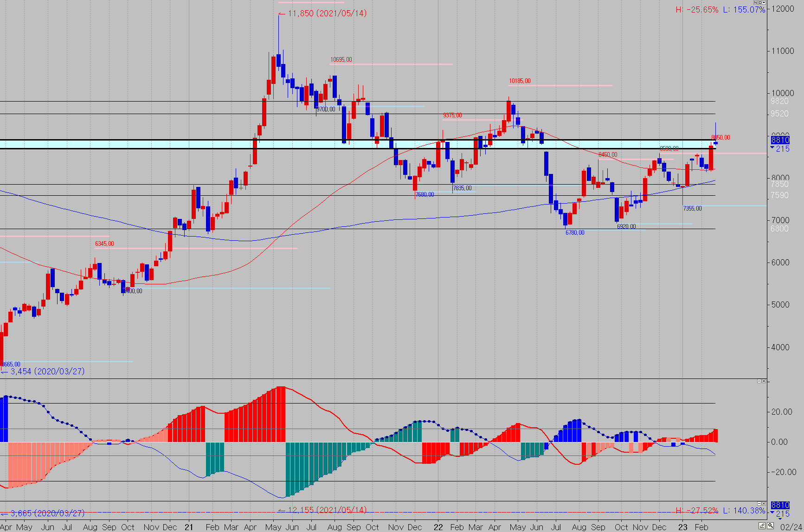Click the L: 155.07% readout
The width and height of the screenshot is (804, 532).
tap(744, 10)
